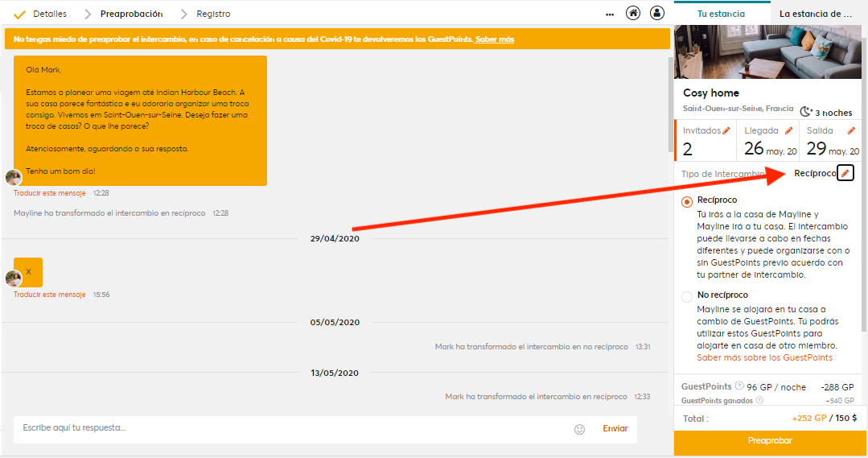Click the +252 GP total value
868x458 pixels.
[808, 418]
